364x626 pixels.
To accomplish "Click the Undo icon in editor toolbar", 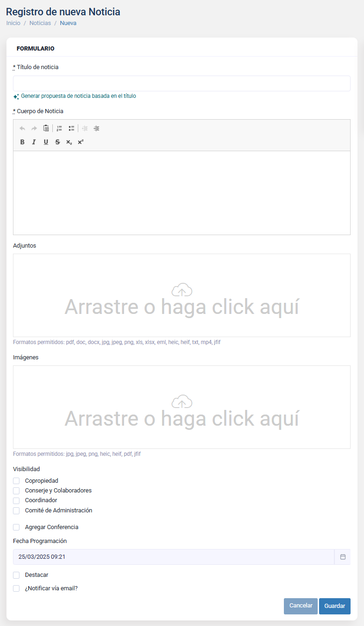I will coord(22,128).
